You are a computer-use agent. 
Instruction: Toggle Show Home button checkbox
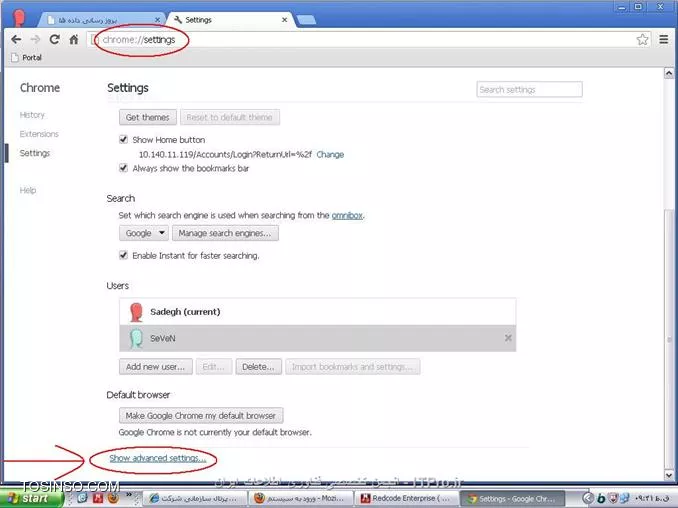(x=123, y=139)
